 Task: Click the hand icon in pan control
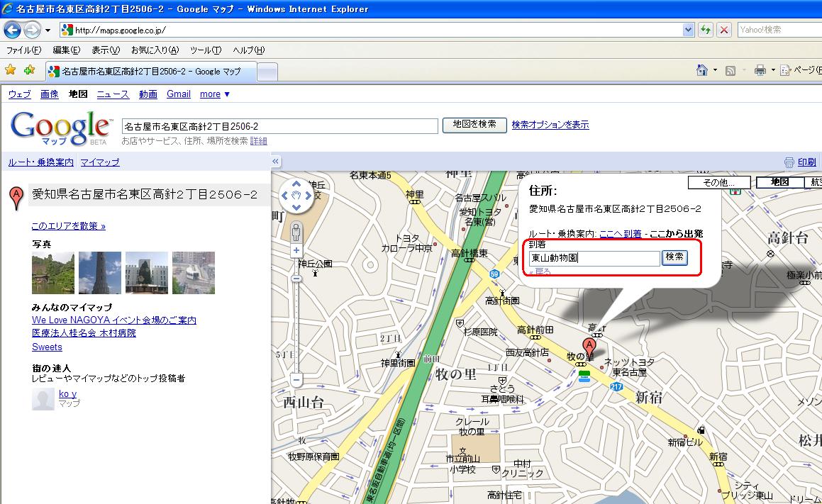pos(296,196)
